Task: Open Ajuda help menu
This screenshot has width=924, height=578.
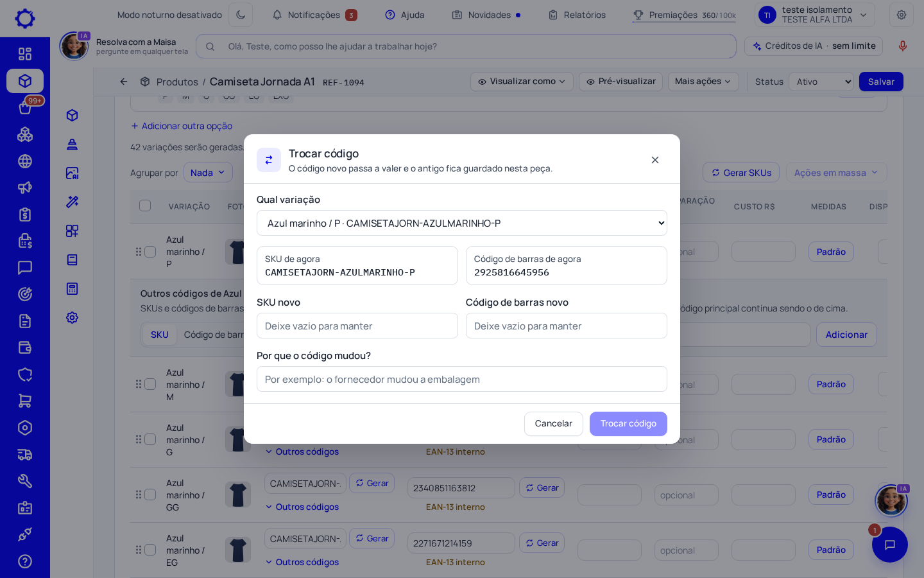Action: [x=405, y=15]
